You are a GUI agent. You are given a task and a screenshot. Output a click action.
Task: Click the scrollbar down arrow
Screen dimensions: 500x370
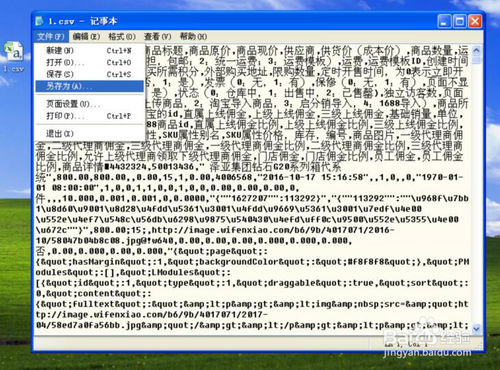point(477,329)
